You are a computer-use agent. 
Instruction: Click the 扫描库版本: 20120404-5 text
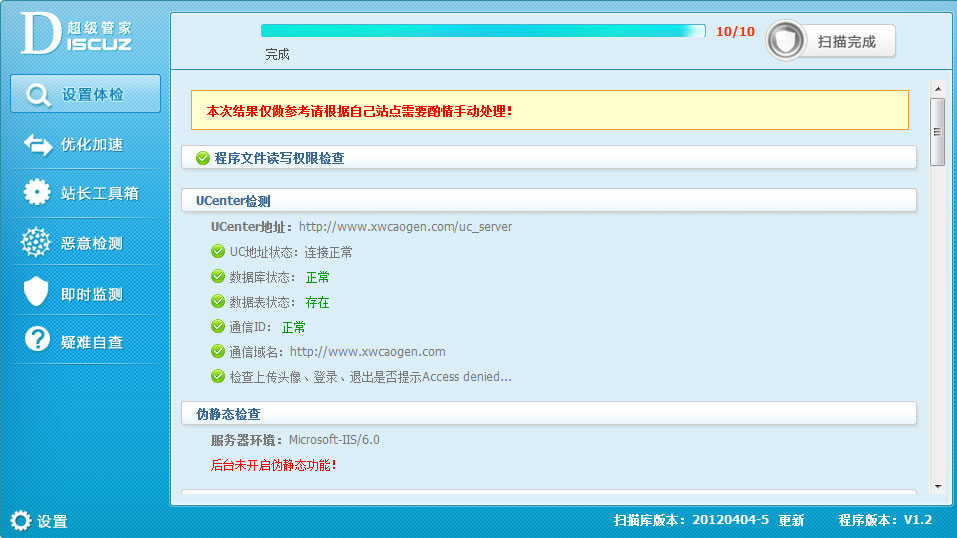(691, 520)
